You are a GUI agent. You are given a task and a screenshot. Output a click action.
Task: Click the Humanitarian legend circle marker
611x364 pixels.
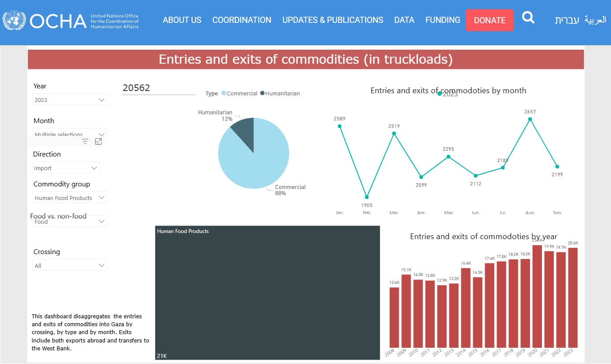click(x=262, y=93)
